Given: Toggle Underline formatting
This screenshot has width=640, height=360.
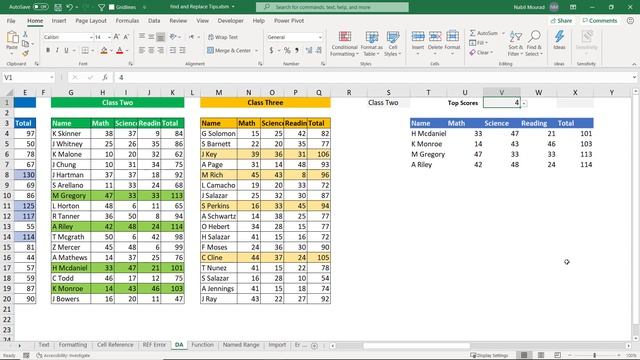Looking at the screenshot, I should click(x=66, y=50).
